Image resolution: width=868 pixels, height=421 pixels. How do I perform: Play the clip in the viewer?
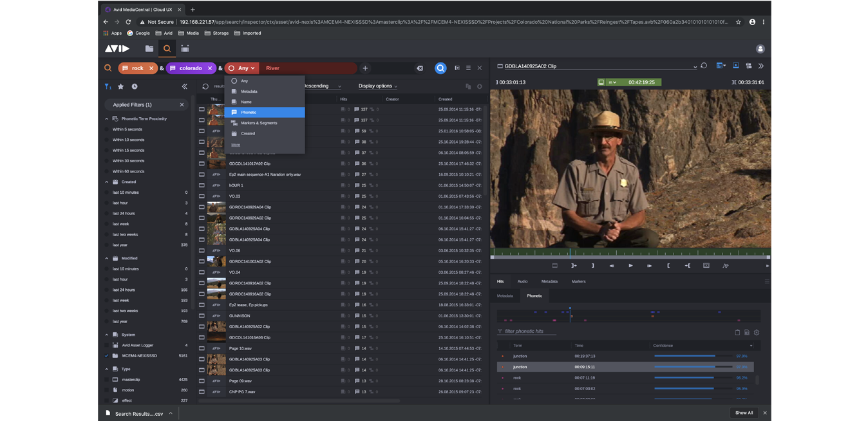(x=630, y=266)
